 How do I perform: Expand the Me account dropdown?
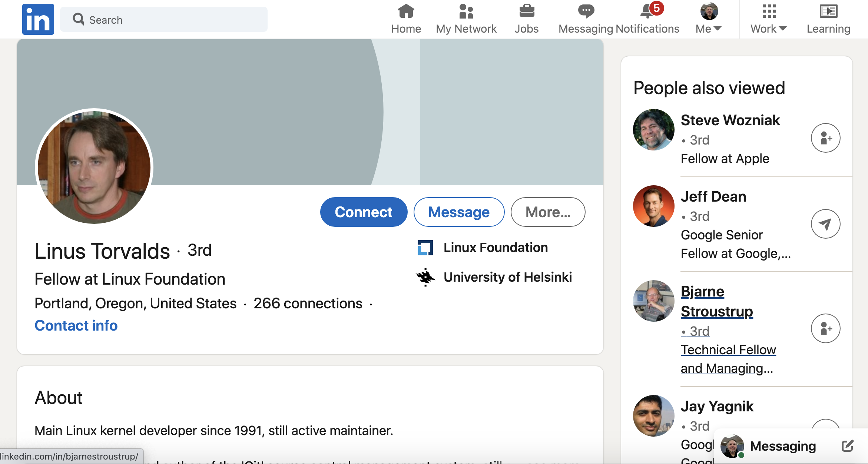click(709, 19)
